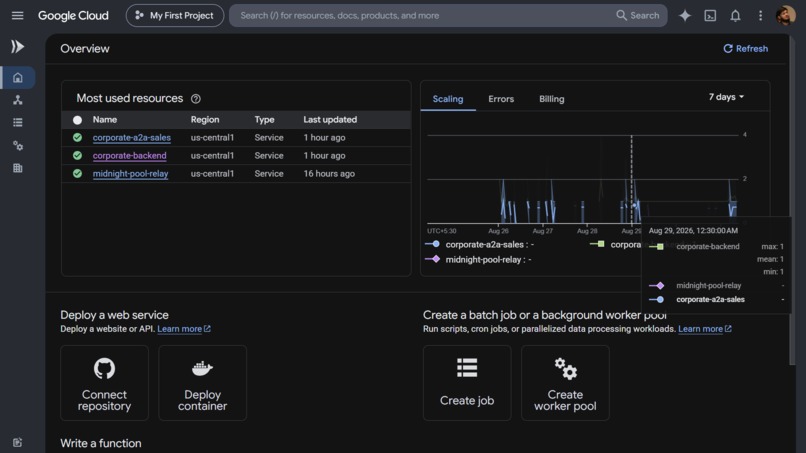Activate Cloud Shell terminal icon
The height and width of the screenshot is (453, 806).
pyautogui.click(x=710, y=15)
